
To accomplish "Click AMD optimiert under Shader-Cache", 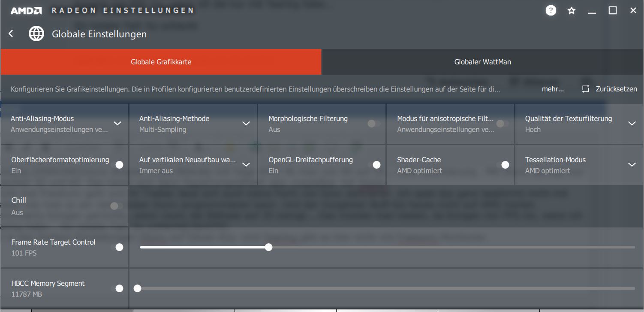I will [x=420, y=171].
